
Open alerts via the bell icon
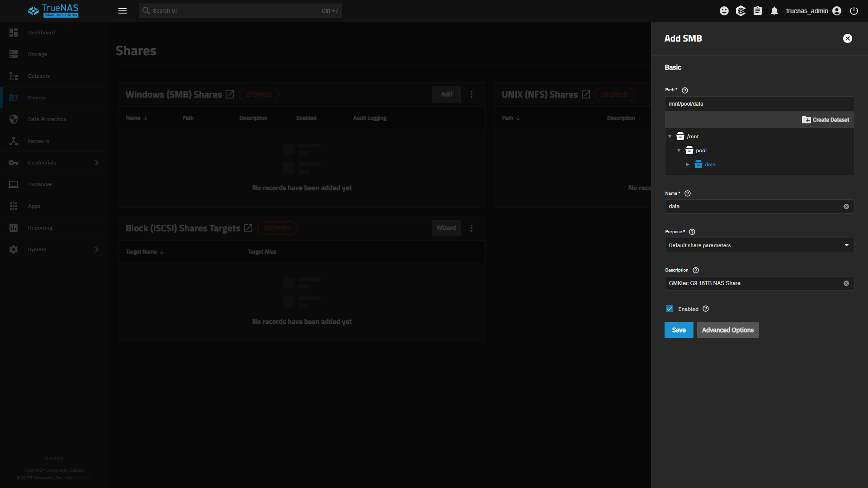click(774, 11)
